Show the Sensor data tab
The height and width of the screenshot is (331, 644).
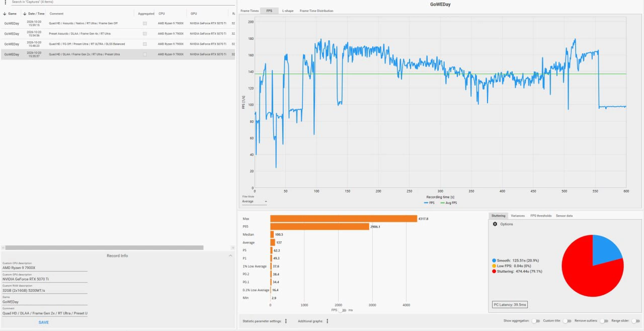[564, 216]
